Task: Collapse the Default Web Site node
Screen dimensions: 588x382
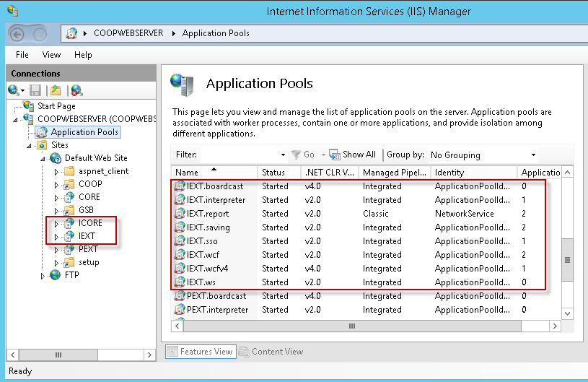Action: pyautogui.click(x=43, y=159)
